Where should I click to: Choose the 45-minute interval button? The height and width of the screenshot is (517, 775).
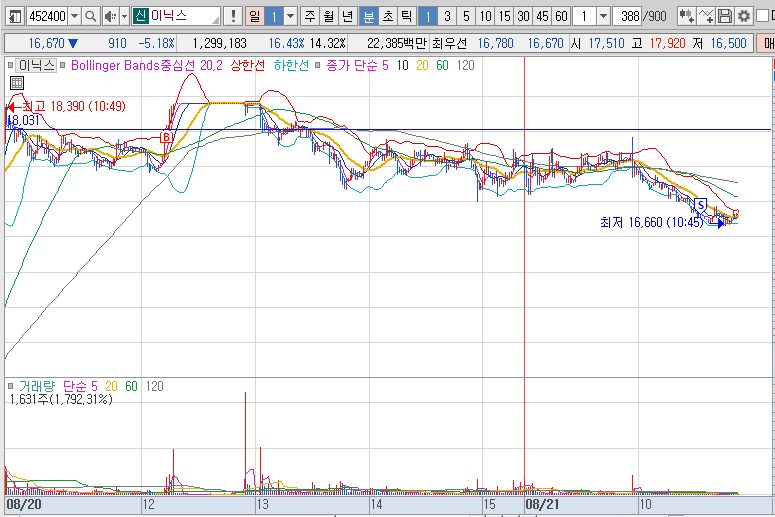[x=542, y=16]
